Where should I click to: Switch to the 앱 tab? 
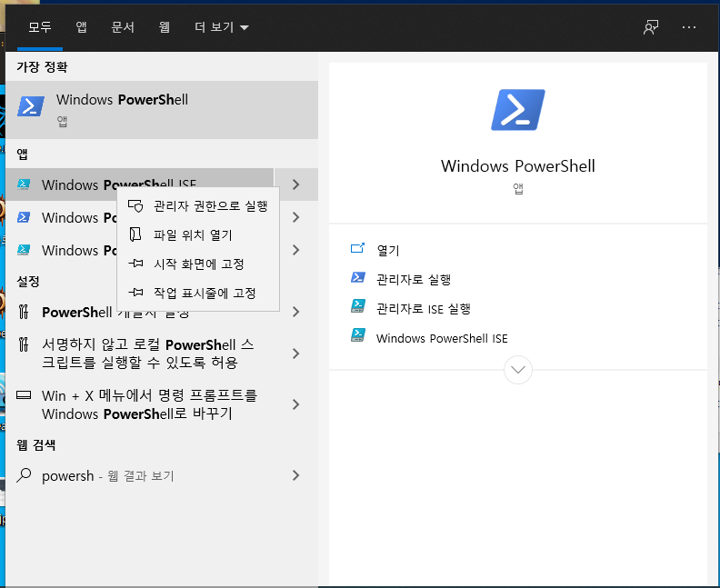click(81, 27)
